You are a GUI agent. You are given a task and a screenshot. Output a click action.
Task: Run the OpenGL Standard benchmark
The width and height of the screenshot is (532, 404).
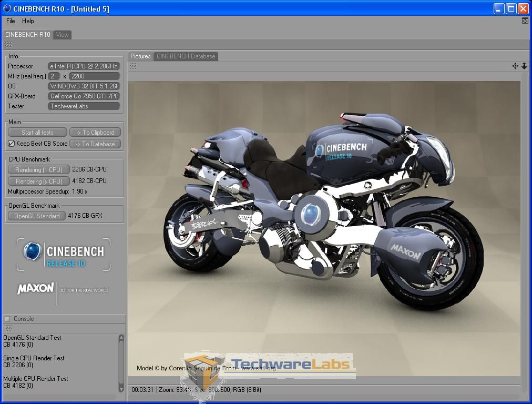click(37, 216)
